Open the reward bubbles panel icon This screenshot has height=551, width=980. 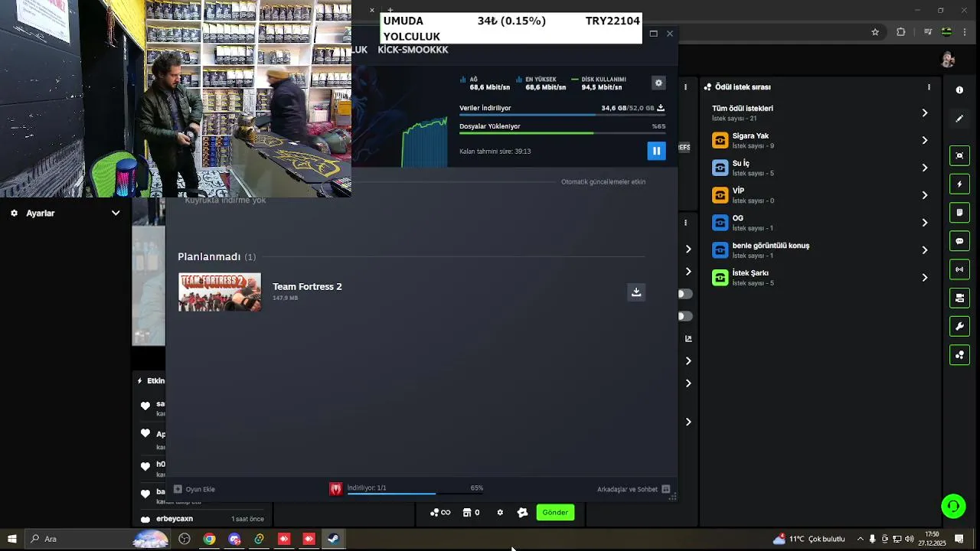pyautogui.click(x=959, y=355)
